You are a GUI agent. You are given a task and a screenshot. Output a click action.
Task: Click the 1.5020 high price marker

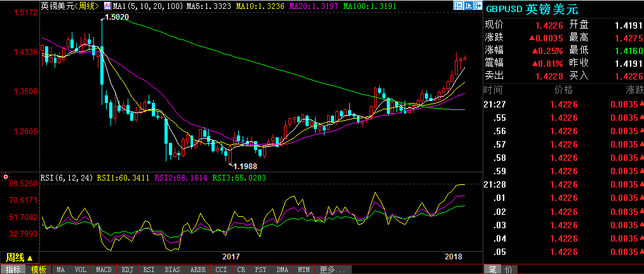tap(117, 18)
